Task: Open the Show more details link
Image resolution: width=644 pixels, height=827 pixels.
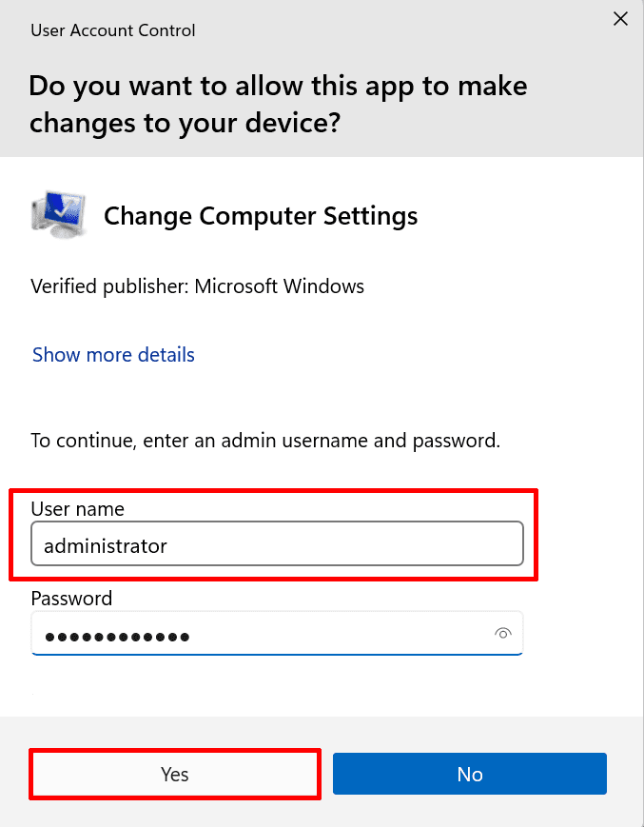Action: pyautogui.click(x=113, y=355)
